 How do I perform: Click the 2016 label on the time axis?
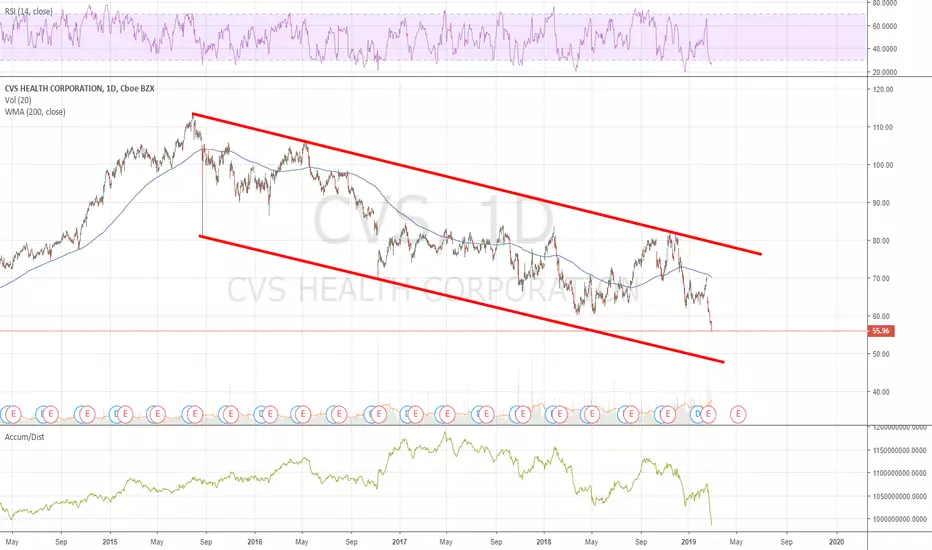(254, 542)
